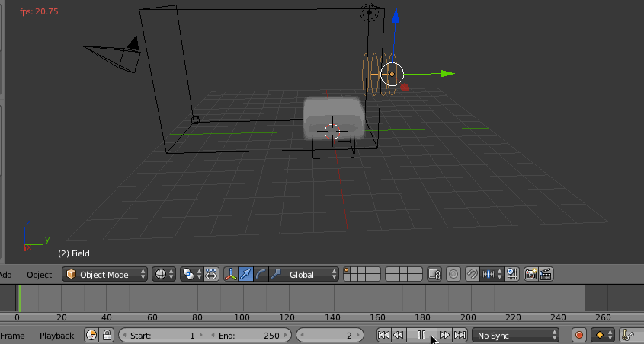Click the blue Z-axis manipulator arrow
This screenshot has height=344, width=644.
coord(395,14)
